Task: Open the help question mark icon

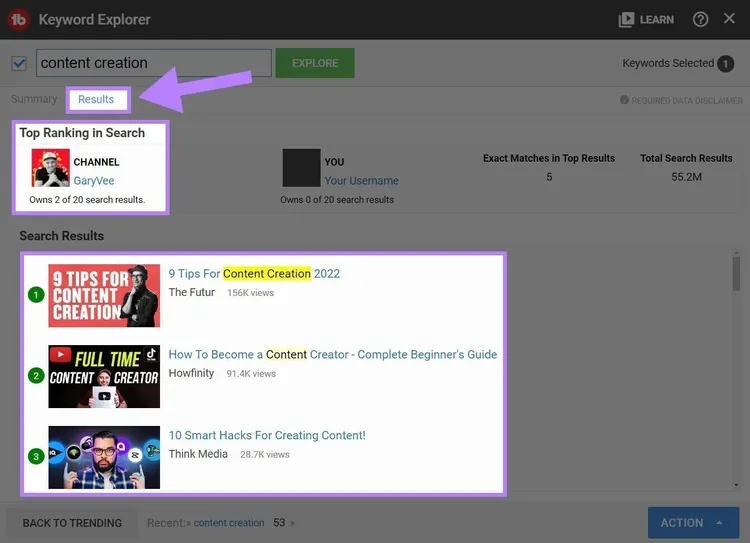Action: 700,19
